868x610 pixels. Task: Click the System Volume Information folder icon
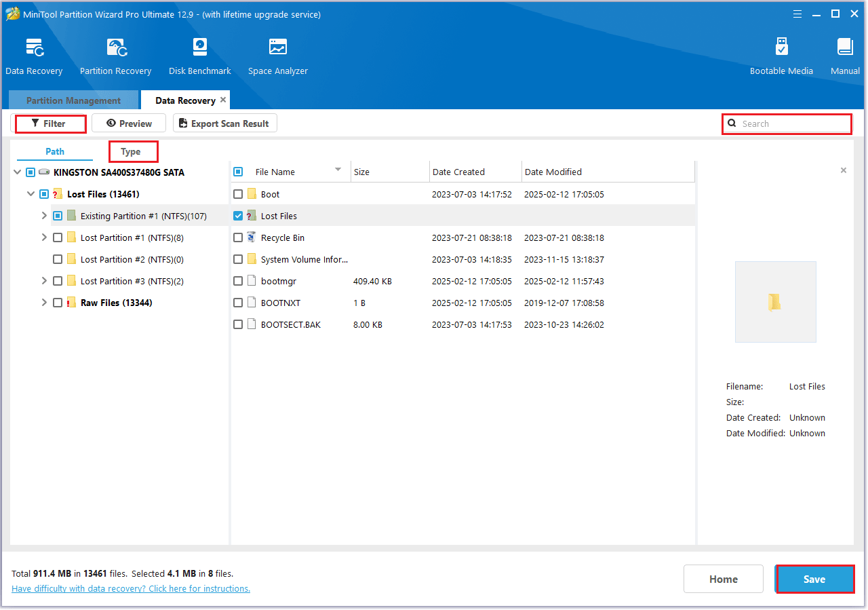pos(252,259)
